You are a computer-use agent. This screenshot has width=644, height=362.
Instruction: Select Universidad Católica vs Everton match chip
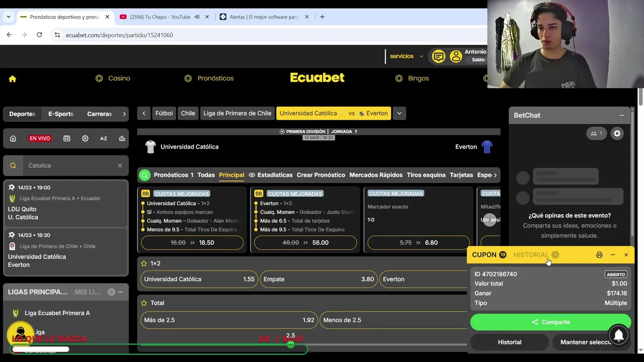click(x=334, y=113)
